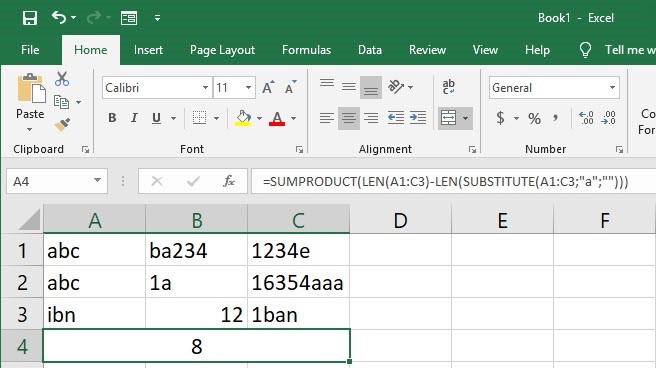Toggle Underline formatting

click(156, 118)
